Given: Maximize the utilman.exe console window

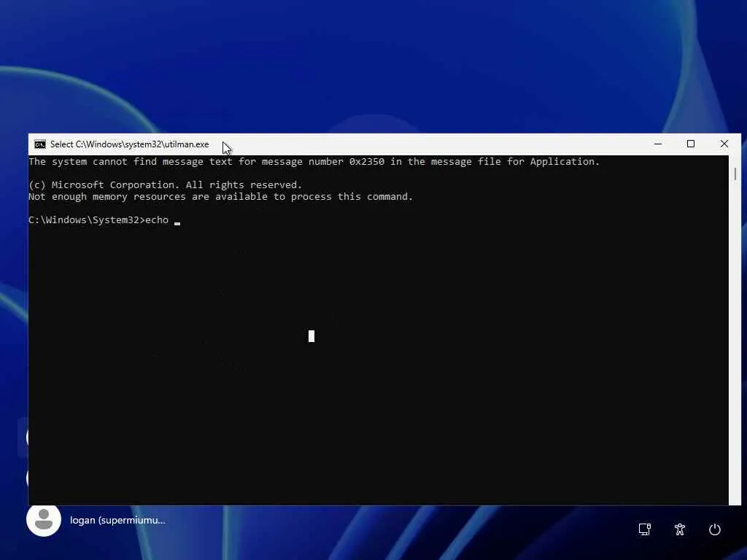Looking at the screenshot, I should coord(691,144).
